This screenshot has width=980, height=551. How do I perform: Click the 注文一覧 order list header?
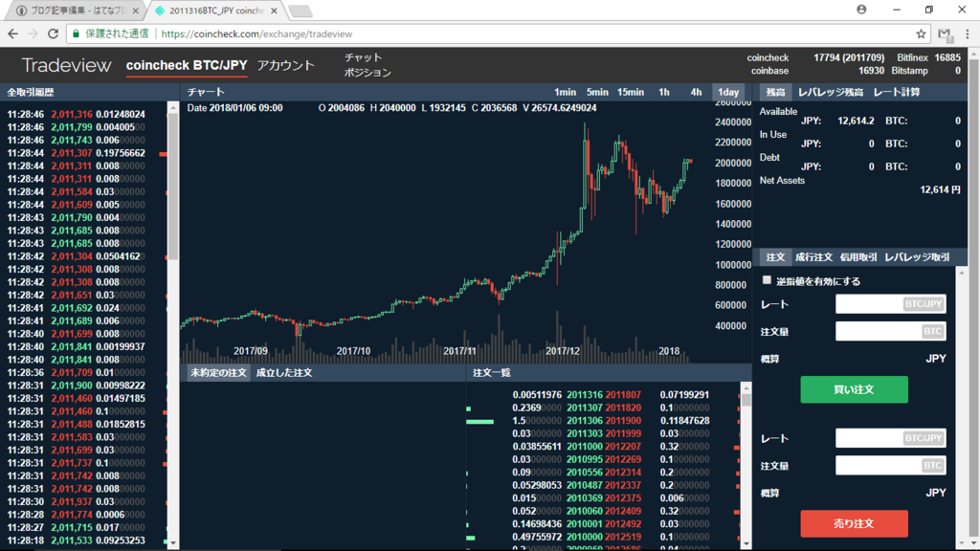pos(491,372)
